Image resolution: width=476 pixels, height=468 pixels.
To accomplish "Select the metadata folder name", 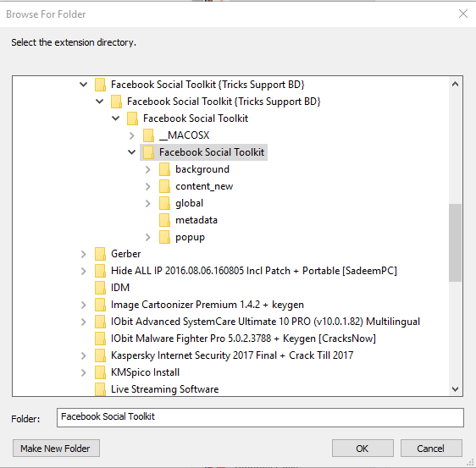I will coord(196,220).
